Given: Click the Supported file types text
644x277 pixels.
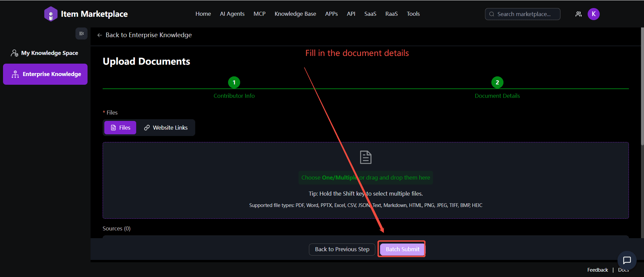Looking at the screenshot, I should click(366, 205).
